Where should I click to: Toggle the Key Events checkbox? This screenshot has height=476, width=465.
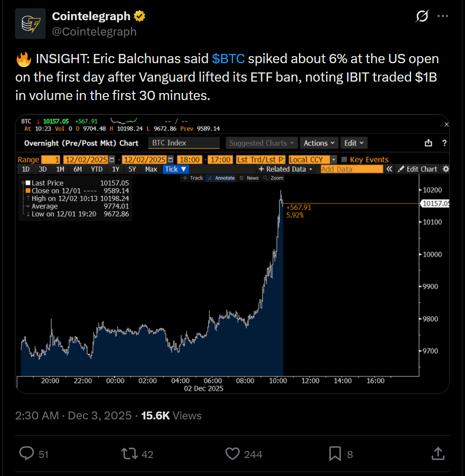(344, 160)
